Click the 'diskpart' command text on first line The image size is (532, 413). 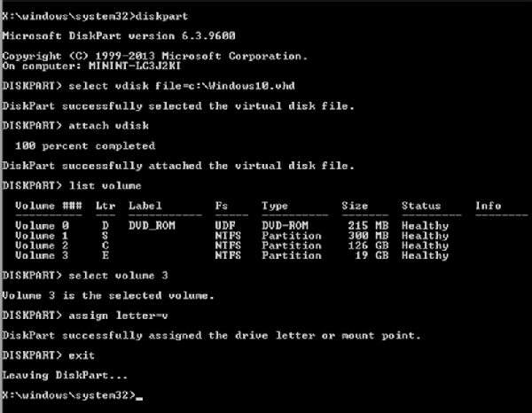161,17
